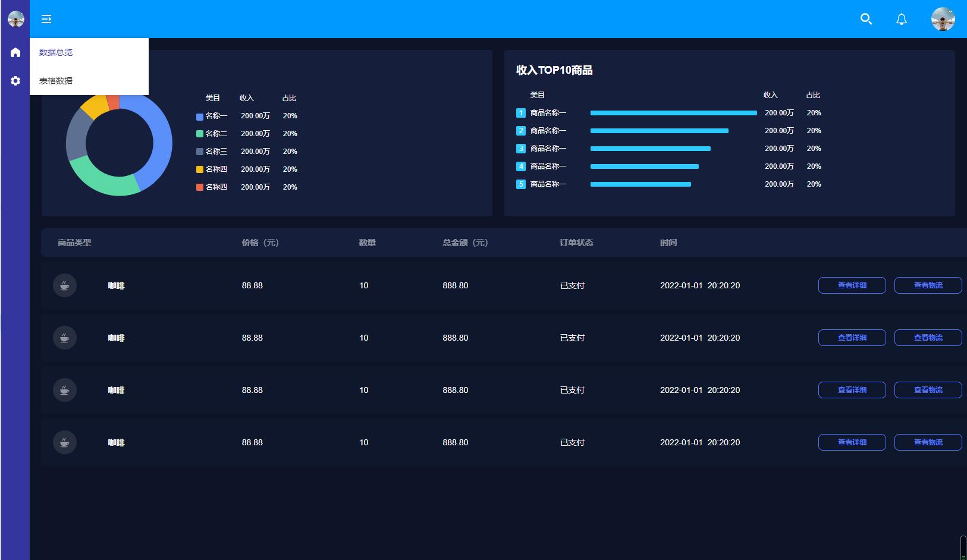967x560 pixels.
Task: Click the rank badge number 1
Action: click(521, 113)
